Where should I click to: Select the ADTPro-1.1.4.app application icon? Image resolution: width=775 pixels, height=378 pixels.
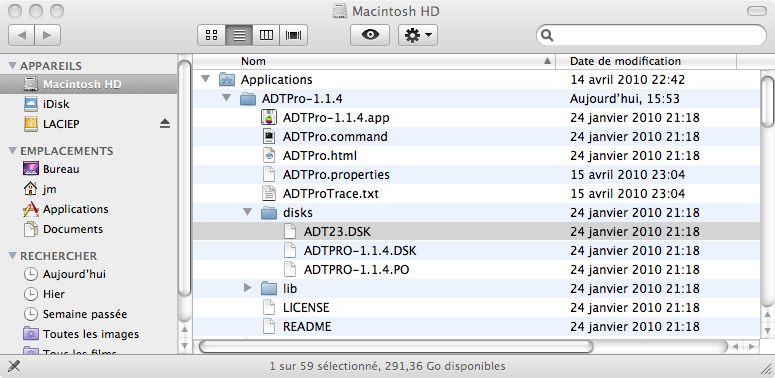268,118
